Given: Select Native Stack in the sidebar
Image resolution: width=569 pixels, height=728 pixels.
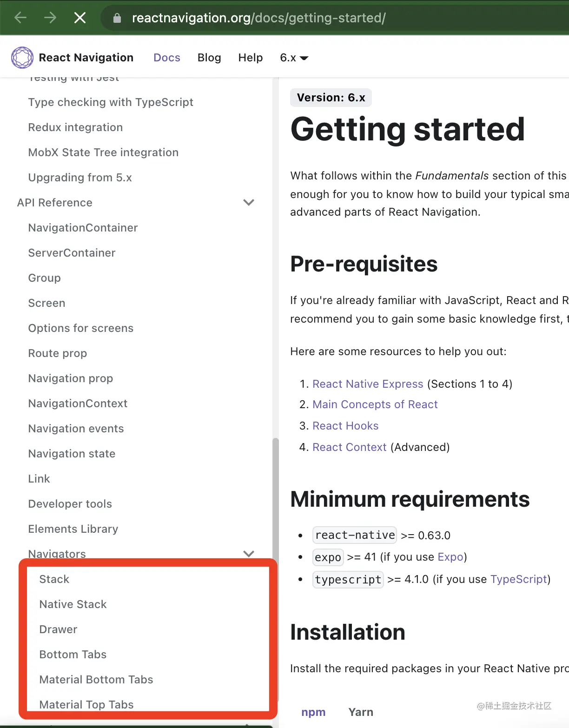Looking at the screenshot, I should (73, 604).
